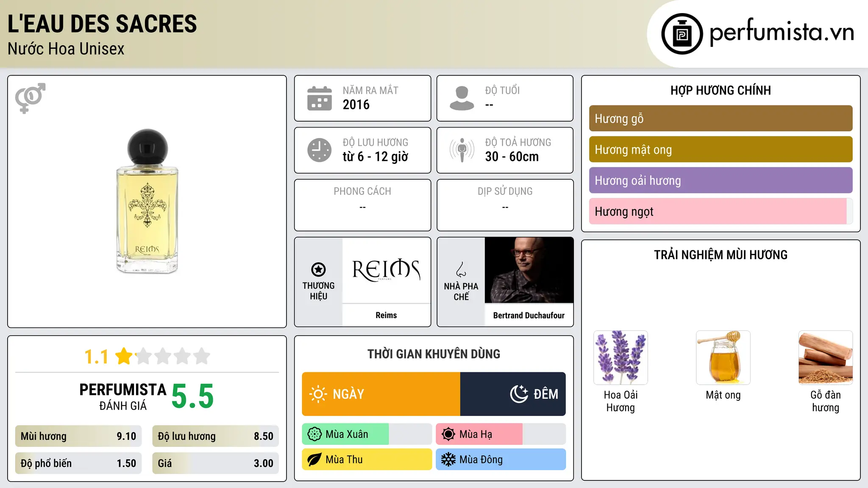Click the sillage icon beside Độ toả hương

pyautogui.click(x=462, y=150)
